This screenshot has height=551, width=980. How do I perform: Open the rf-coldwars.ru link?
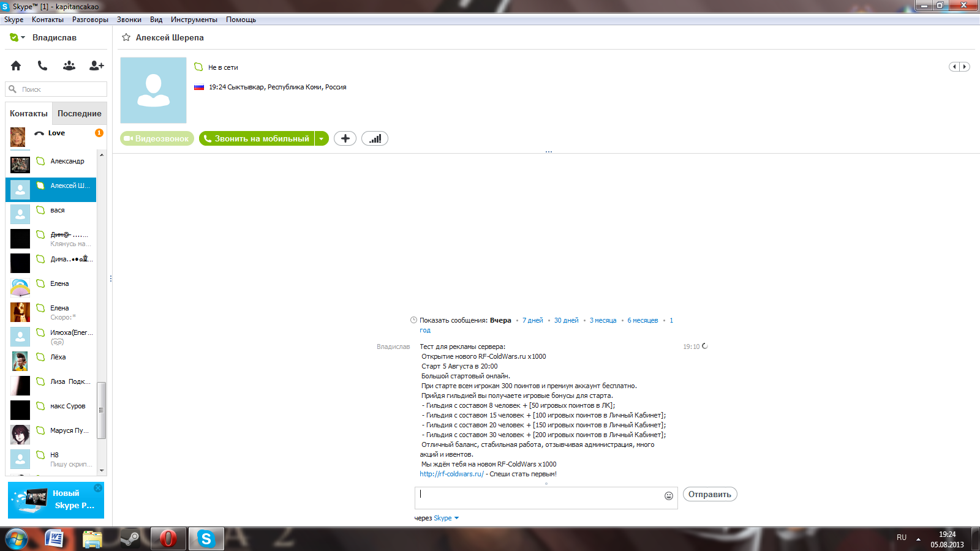click(x=451, y=474)
